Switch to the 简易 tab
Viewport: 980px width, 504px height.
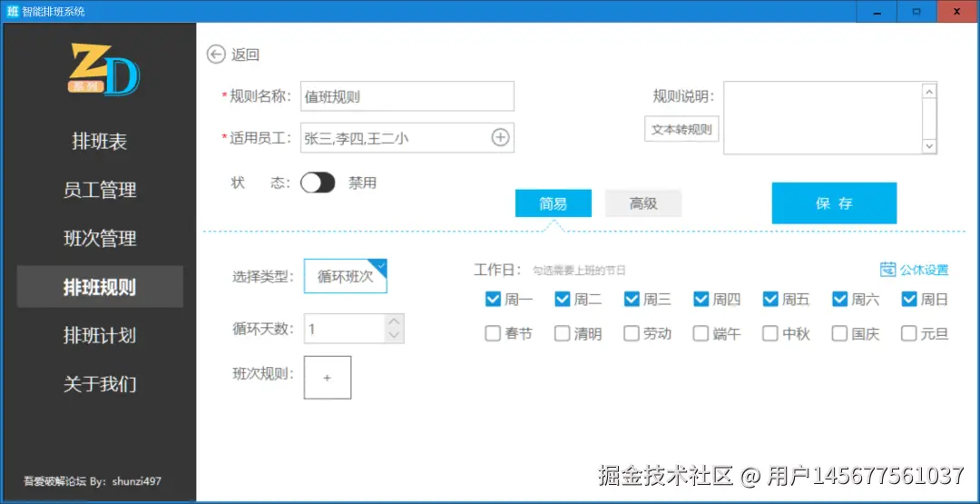[x=554, y=203]
